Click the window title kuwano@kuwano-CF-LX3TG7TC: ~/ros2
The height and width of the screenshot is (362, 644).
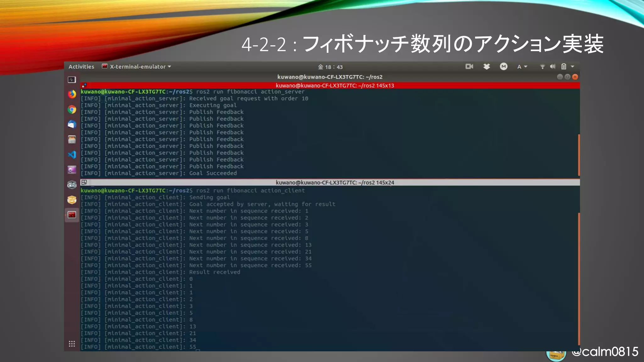[330, 77]
